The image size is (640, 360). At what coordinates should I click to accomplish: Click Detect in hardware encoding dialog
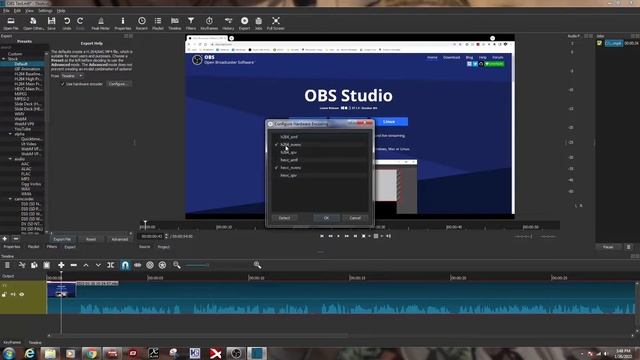click(284, 218)
